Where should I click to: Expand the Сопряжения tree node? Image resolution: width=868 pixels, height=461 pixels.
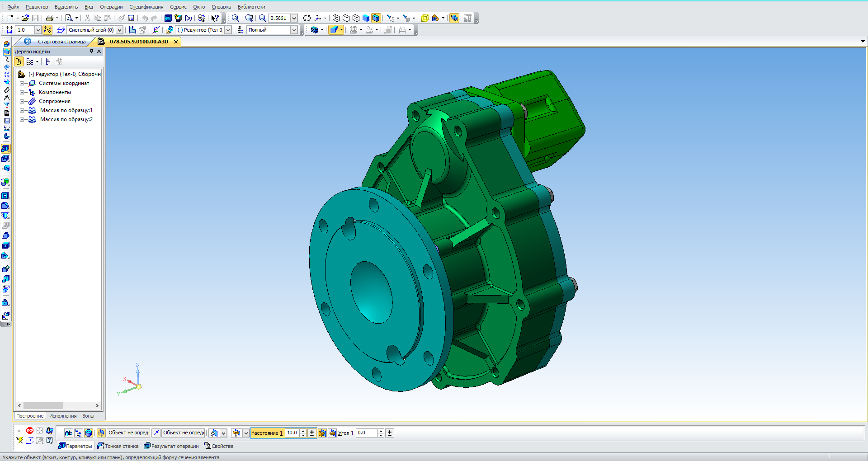(x=22, y=101)
